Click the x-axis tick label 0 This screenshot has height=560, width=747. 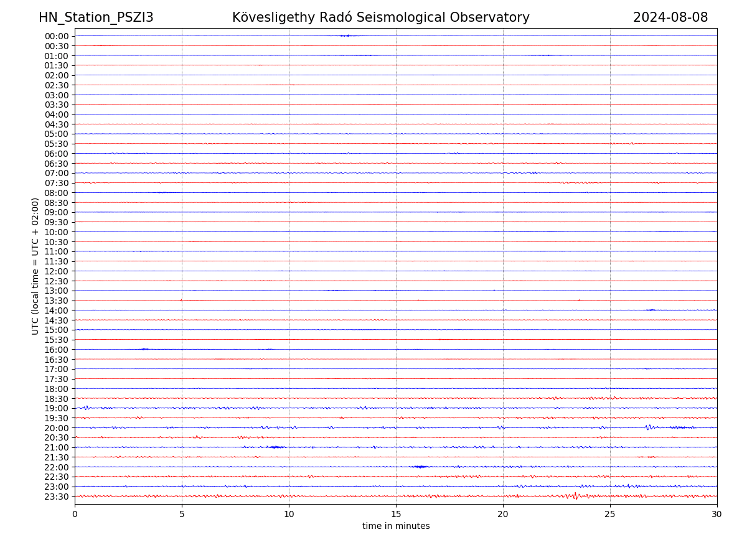[x=75, y=514]
